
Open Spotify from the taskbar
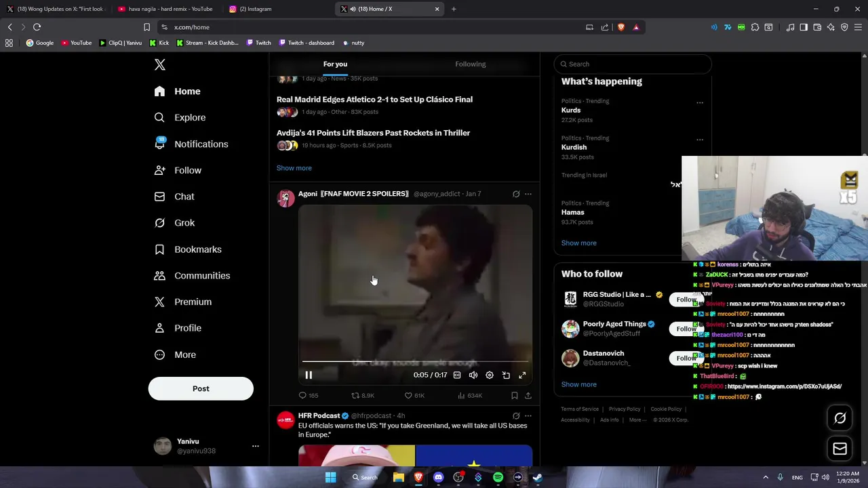pyautogui.click(x=498, y=477)
